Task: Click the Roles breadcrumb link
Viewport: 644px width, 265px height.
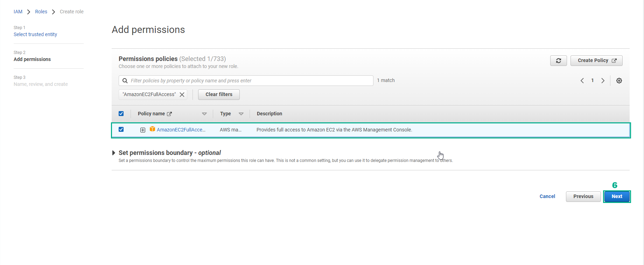Action: 41,12
